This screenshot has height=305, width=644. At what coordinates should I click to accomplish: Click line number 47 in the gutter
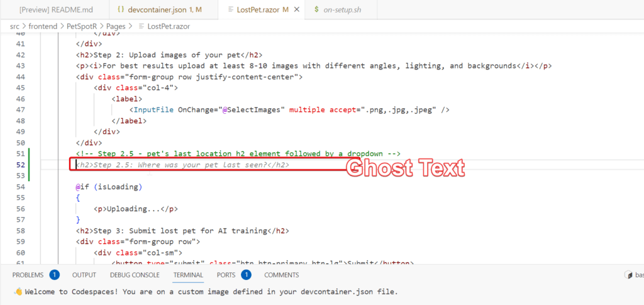(x=20, y=110)
